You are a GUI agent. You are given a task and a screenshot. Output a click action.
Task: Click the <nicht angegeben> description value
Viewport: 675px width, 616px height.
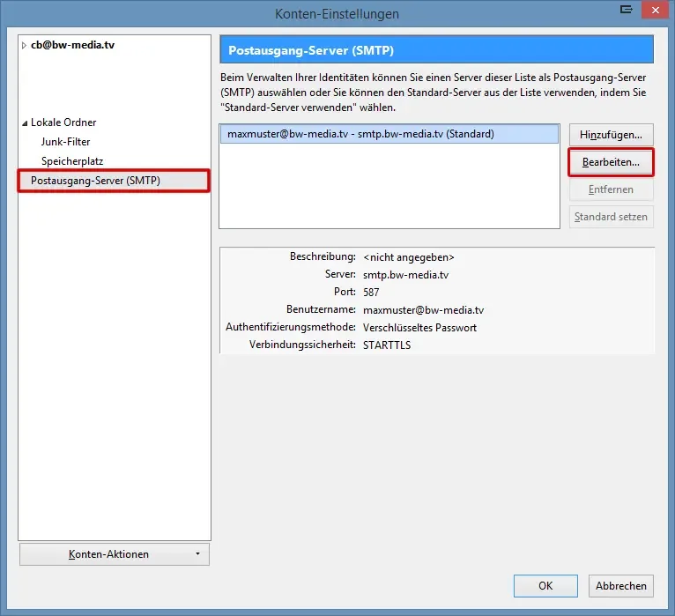[x=409, y=257]
